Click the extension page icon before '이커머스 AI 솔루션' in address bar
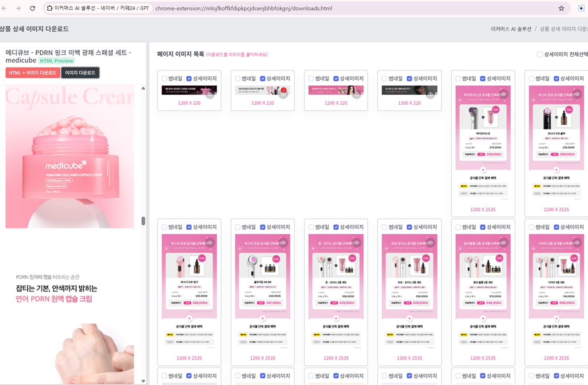Screen dimensions: 588x385 click(x=50, y=8)
